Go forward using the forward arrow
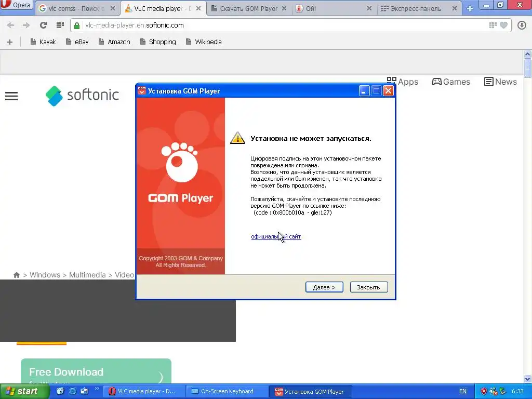The width and height of the screenshot is (532, 399). (26, 25)
